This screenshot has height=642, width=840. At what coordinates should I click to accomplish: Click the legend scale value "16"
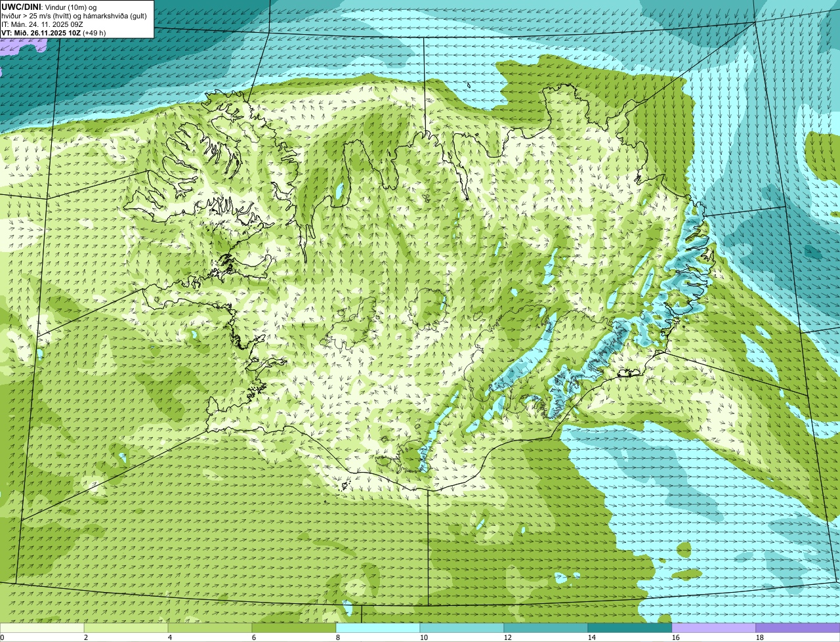click(x=676, y=637)
